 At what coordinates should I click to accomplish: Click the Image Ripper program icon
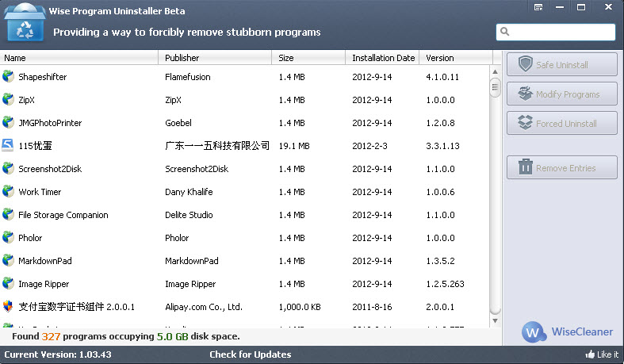coord(8,284)
